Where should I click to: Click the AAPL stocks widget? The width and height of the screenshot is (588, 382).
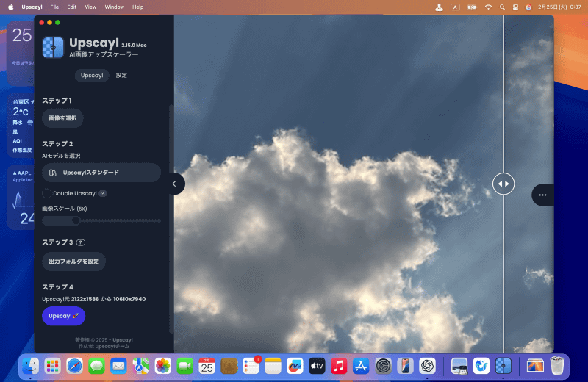click(x=21, y=198)
